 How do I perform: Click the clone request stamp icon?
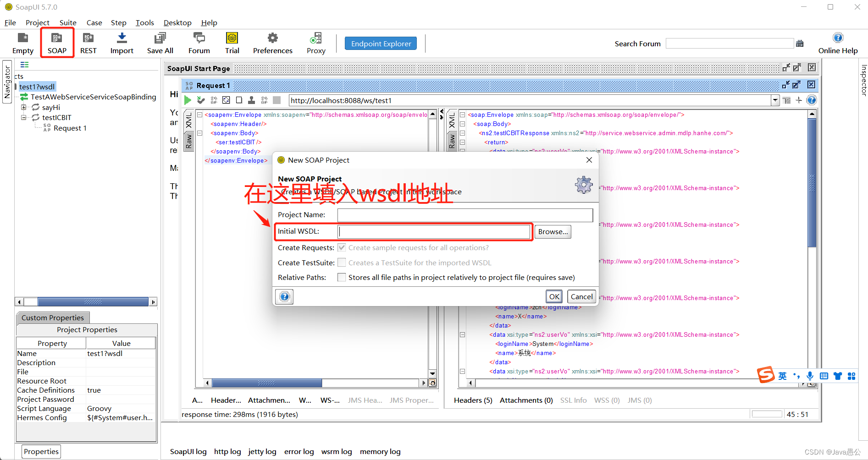(251, 100)
